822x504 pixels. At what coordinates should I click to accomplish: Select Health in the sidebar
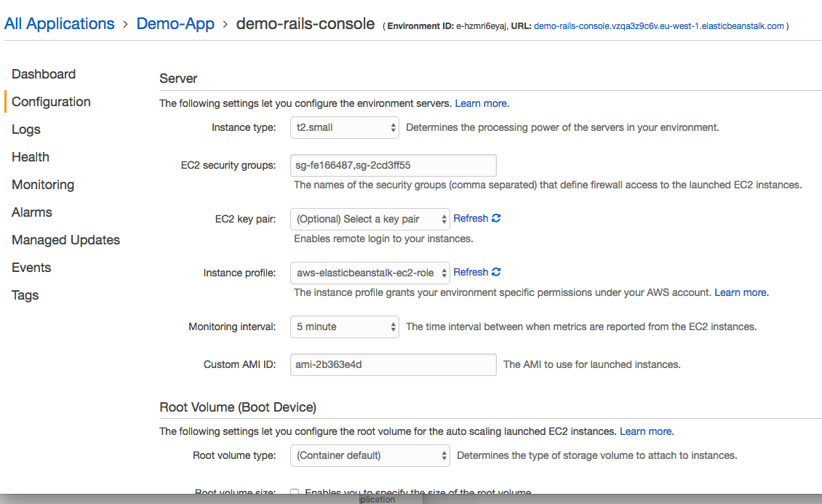(x=31, y=157)
